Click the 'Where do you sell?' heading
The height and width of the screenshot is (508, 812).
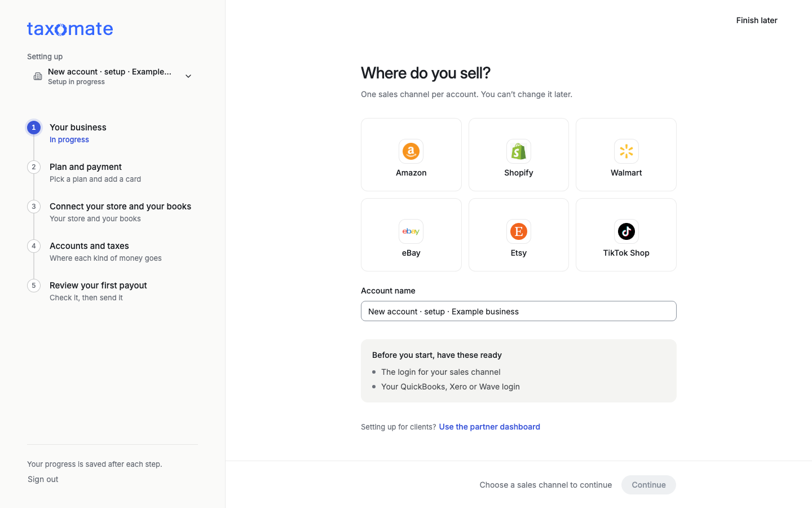tap(426, 73)
